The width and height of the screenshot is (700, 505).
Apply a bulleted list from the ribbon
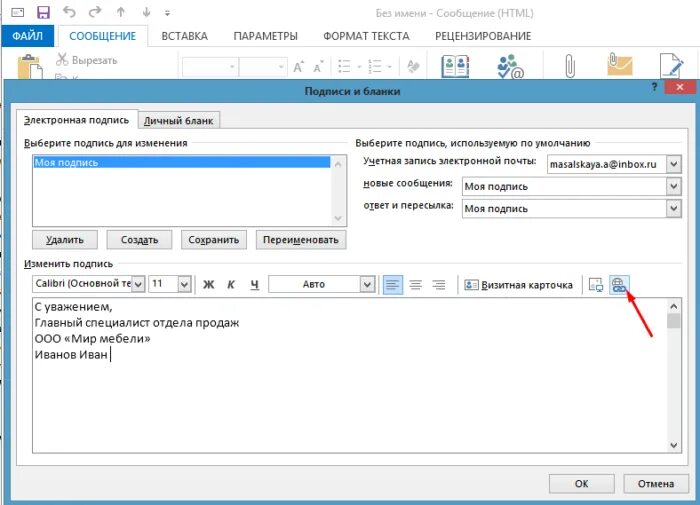coord(344,67)
